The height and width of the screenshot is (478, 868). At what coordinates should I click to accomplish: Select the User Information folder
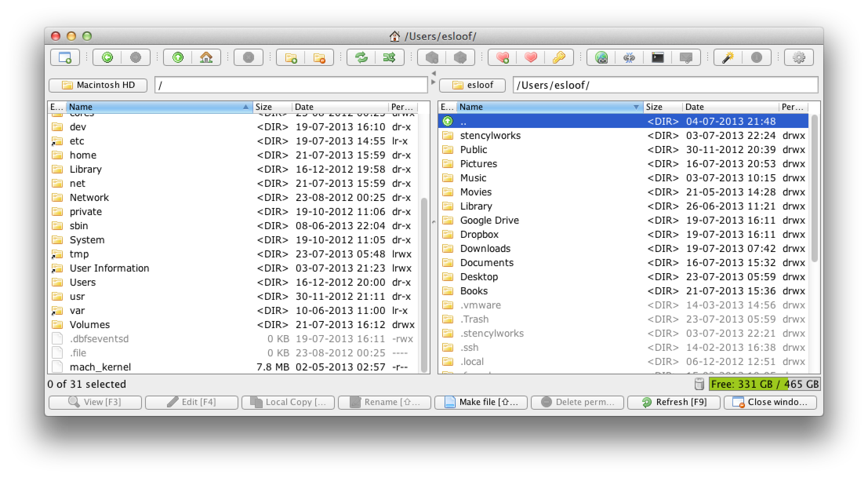tap(233, 268)
